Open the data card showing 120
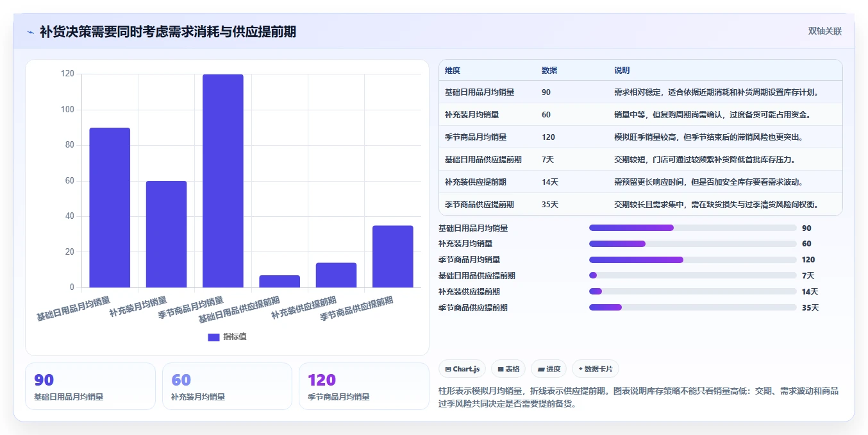Viewport: 868px width, 435px height. point(364,386)
